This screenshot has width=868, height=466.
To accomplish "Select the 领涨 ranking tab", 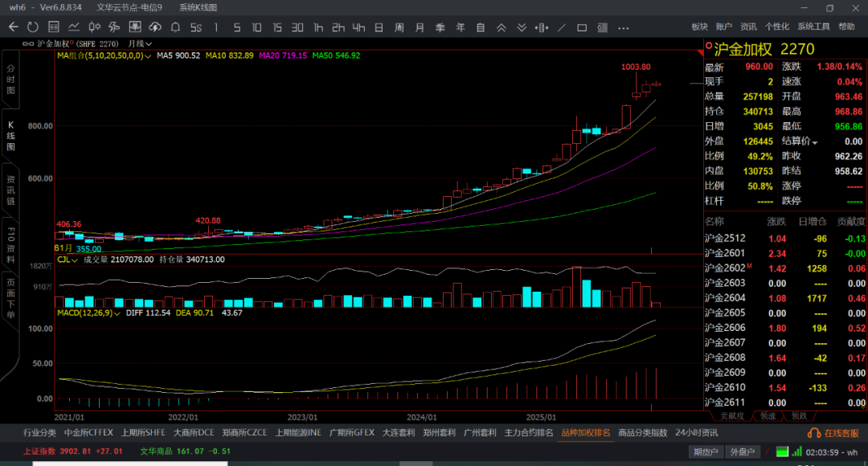I will 768,416.
